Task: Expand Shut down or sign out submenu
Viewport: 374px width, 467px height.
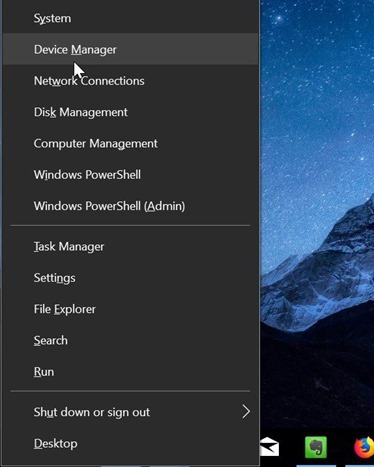Action: click(x=131, y=412)
